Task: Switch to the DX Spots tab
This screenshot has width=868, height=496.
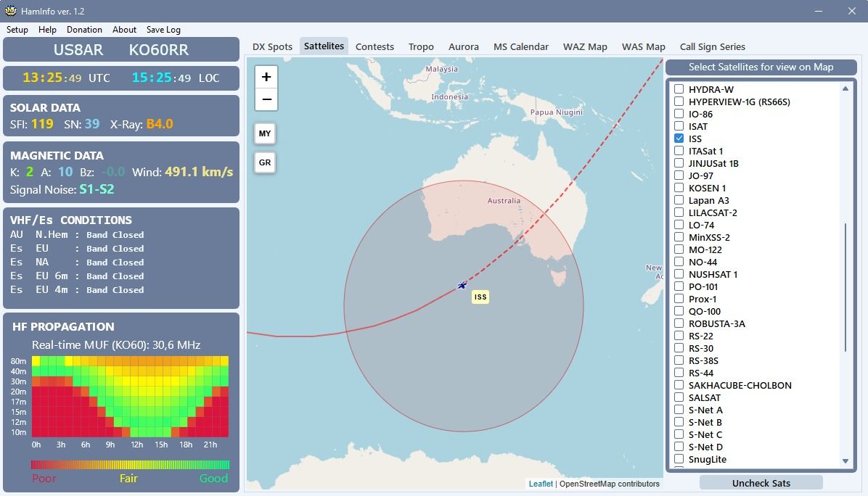Action: click(272, 46)
